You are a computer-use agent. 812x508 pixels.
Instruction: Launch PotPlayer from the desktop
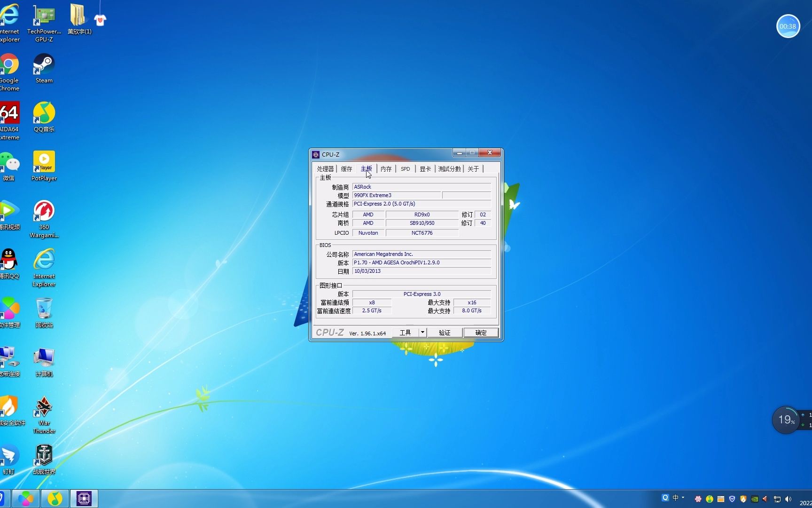click(x=44, y=166)
